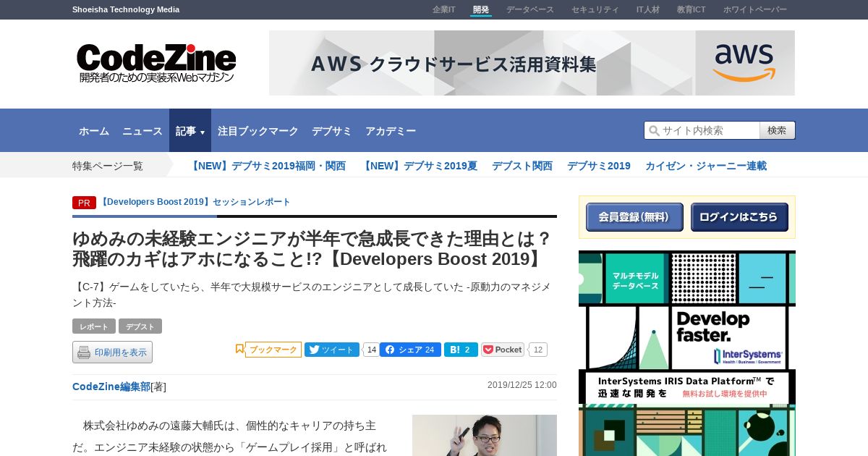
Task: Open 【NEW】デブサミ2019夏 link
Action: (x=419, y=166)
